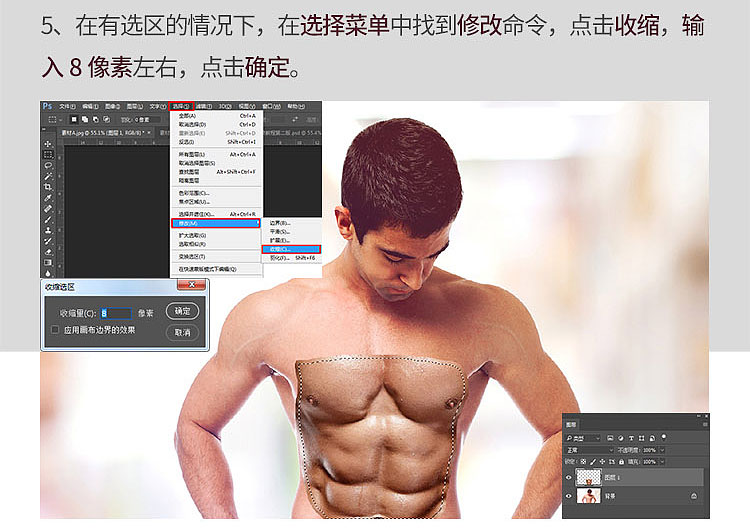This screenshot has width=750, height=528.
Task: Click the 图层 1 layer thumbnail
Action: click(589, 477)
